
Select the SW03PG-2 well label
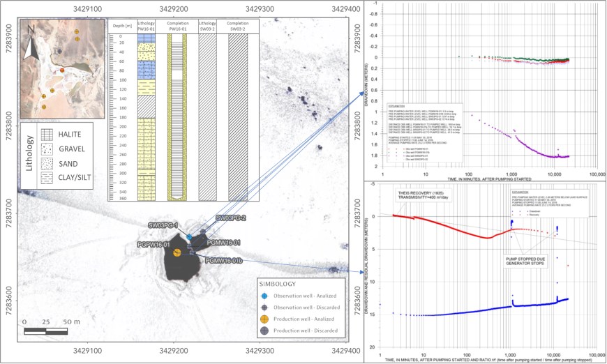click(x=232, y=218)
